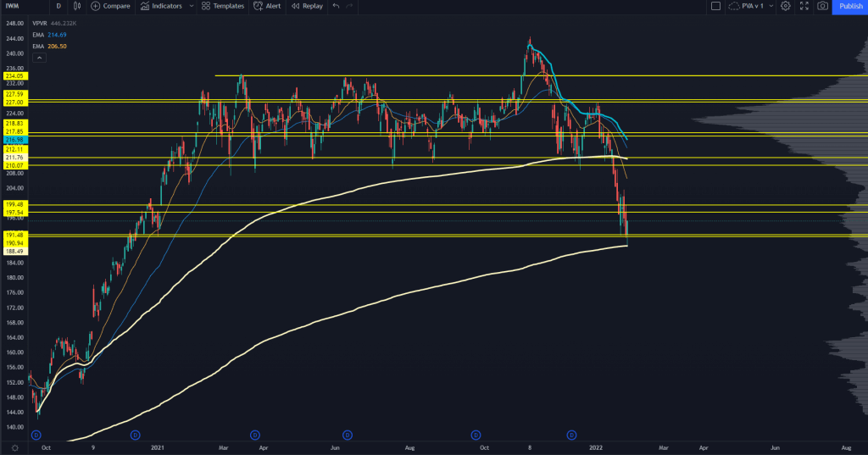
Task: Open indicator Templates menu
Action: (223, 6)
